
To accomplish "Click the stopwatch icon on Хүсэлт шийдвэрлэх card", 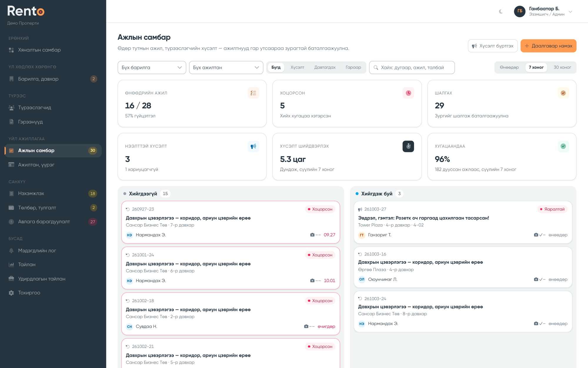I will click(408, 146).
